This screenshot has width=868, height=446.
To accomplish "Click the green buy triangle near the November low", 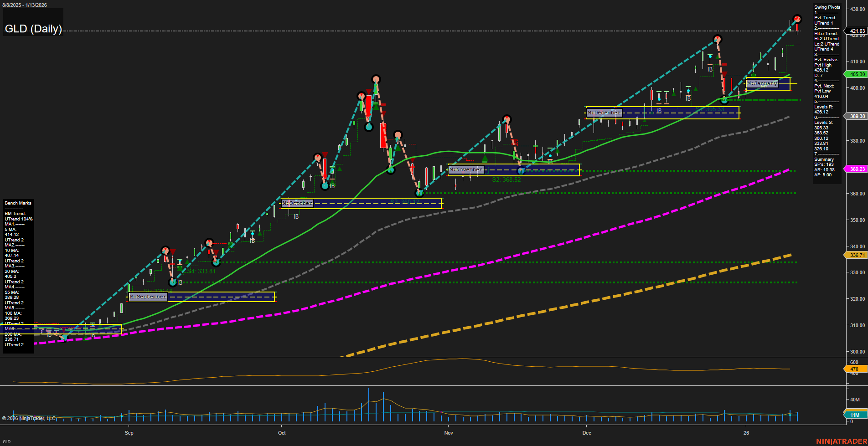I will point(485,159).
